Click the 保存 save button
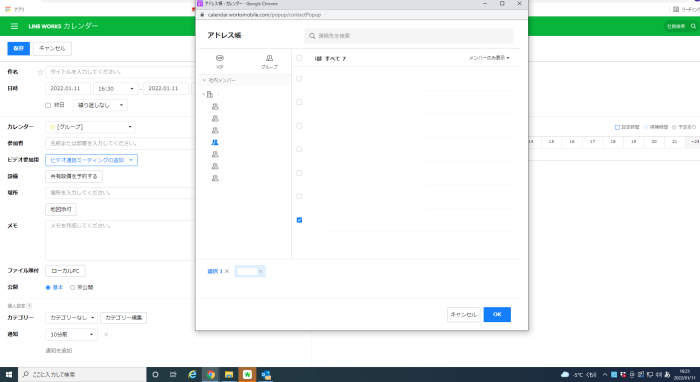The image size is (700, 382). (x=18, y=49)
